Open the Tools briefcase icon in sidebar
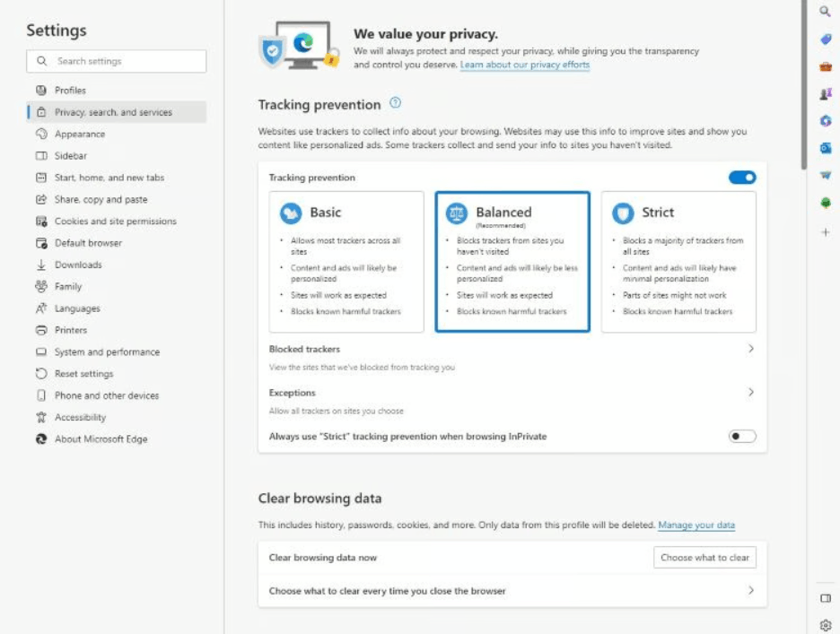Viewport: 840px width, 634px height. (826, 66)
